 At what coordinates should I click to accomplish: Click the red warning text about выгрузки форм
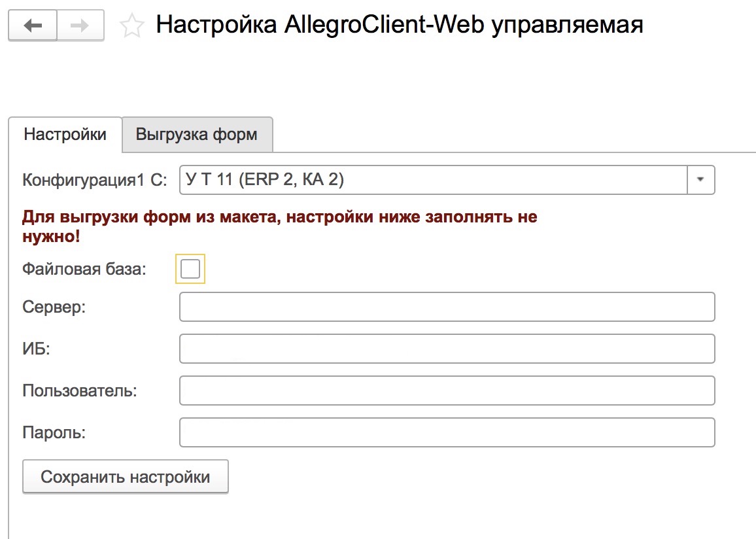pyautogui.click(x=280, y=226)
